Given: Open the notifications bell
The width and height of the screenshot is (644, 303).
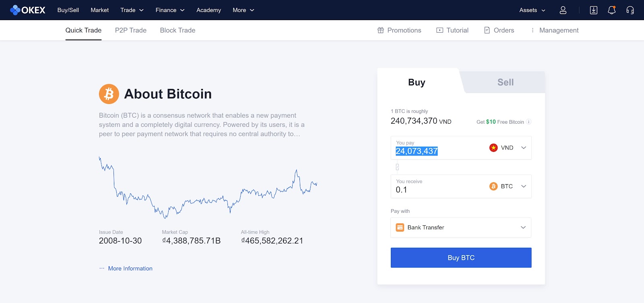Looking at the screenshot, I should point(612,10).
